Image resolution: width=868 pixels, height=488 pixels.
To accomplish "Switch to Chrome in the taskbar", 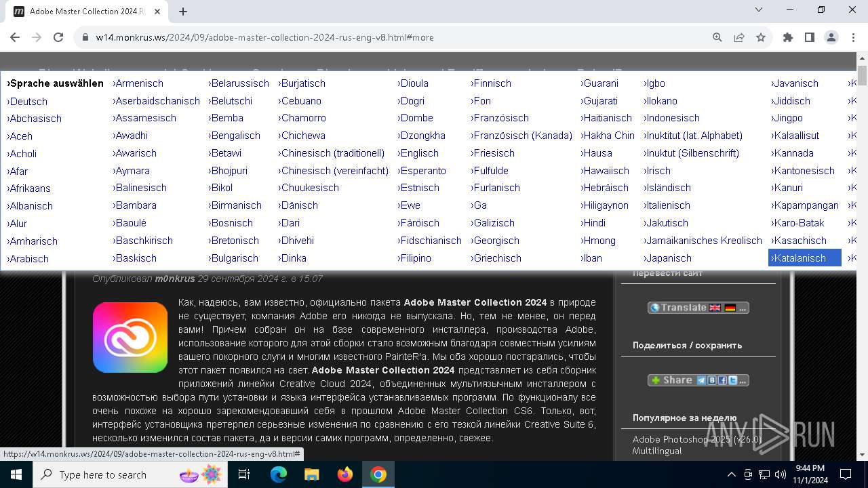I will [378, 474].
